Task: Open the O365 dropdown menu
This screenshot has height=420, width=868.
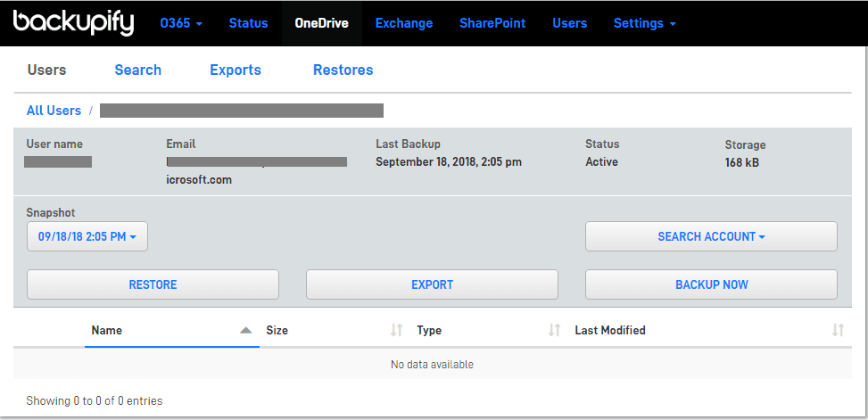Action: tap(181, 23)
